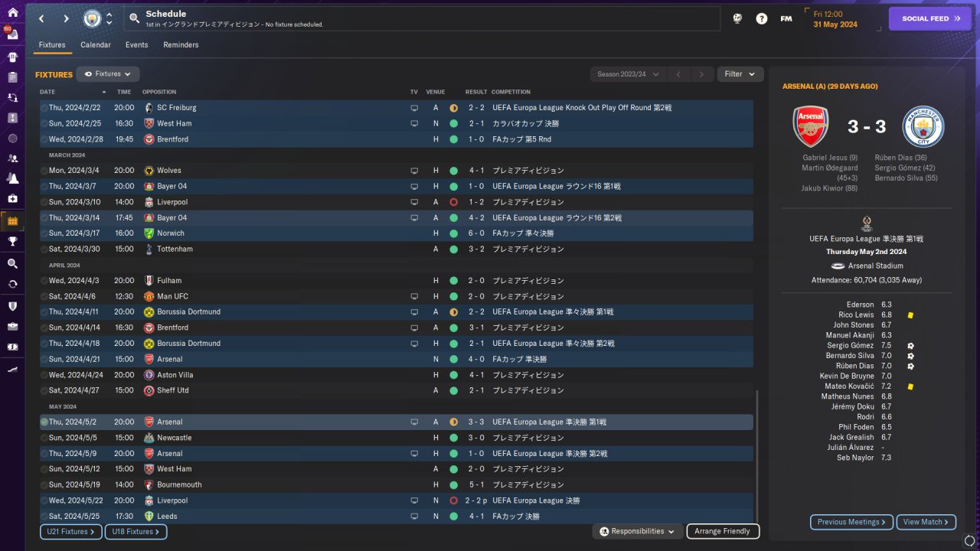Screen dimensions: 980x551
Task: Click the Leeds club badge in fixtures
Action: click(149, 517)
